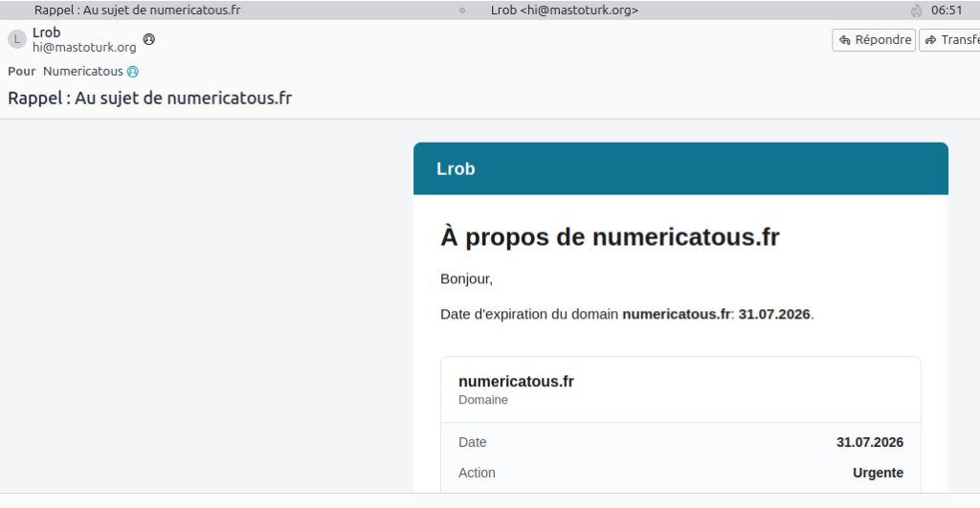980x508 pixels.
Task: Click the heading 'À propos de numericatous.fr'
Action: 610,237
